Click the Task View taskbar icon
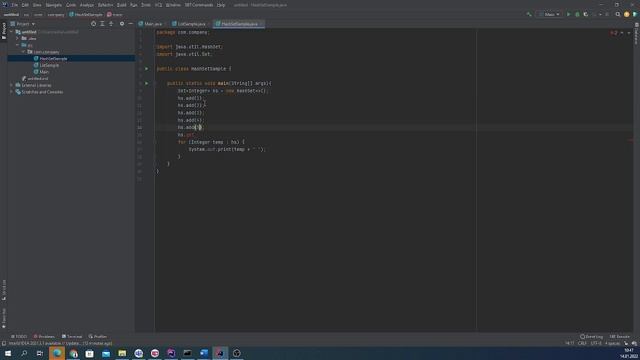 coord(40,353)
